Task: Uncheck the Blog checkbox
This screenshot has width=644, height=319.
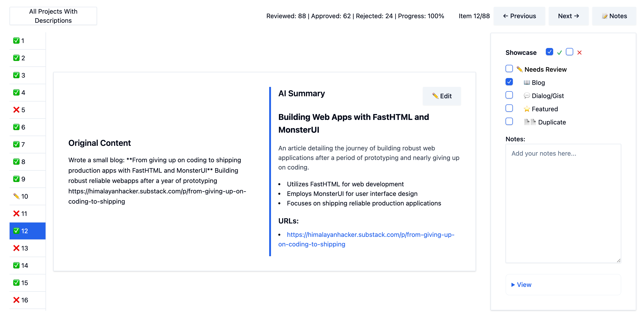Action: (x=509, y=82)
